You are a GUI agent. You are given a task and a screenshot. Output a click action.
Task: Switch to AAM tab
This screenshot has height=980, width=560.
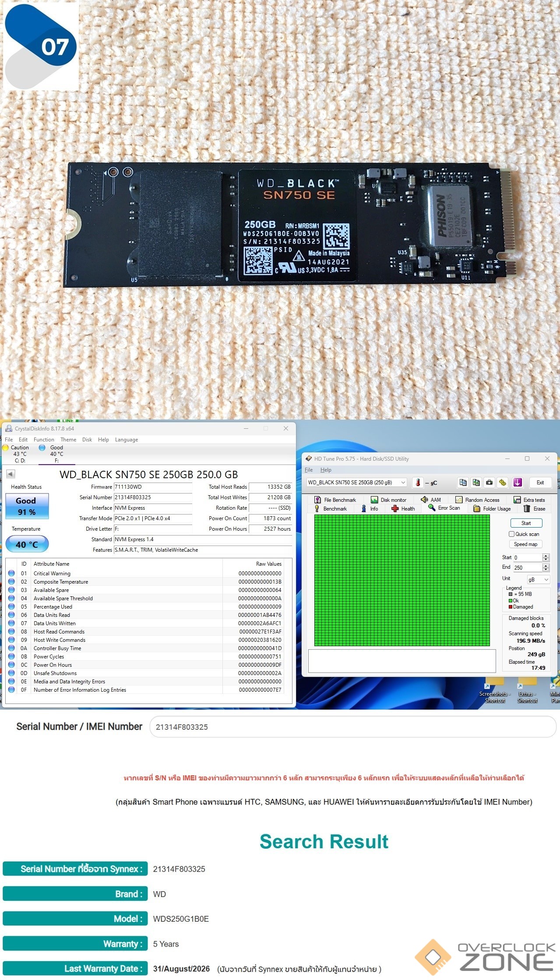point(431,500)
